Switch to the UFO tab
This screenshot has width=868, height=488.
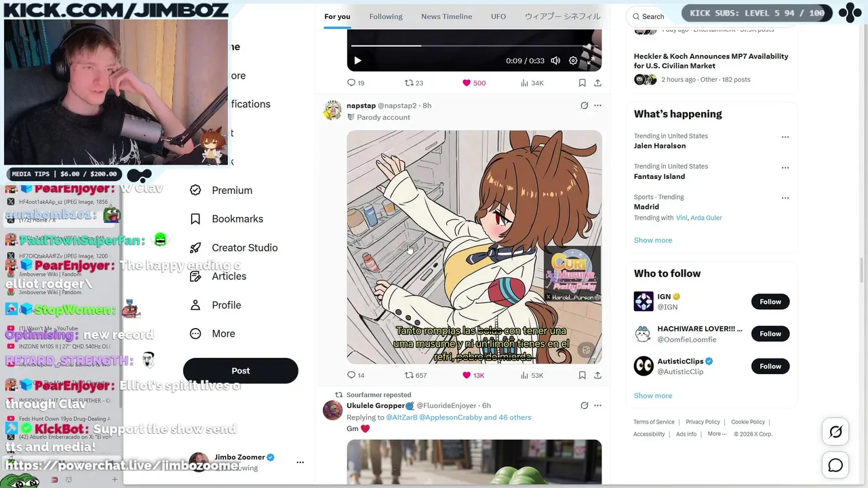pos(498,16)
